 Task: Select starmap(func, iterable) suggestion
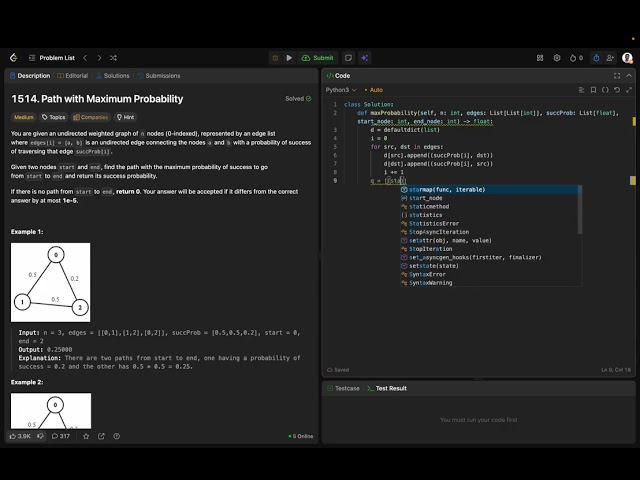[x=489, y=189]
